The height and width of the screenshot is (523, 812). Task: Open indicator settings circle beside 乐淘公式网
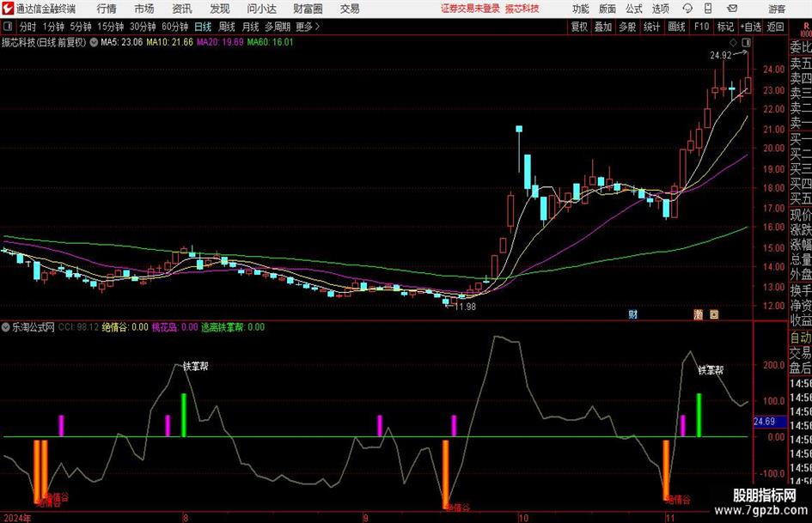(x=6, y=327)
